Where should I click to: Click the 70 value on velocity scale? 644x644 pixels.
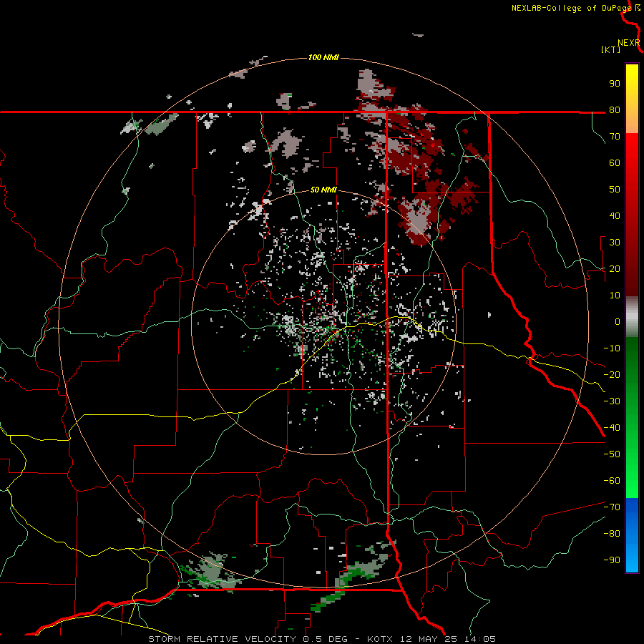(x=615, y=137)
